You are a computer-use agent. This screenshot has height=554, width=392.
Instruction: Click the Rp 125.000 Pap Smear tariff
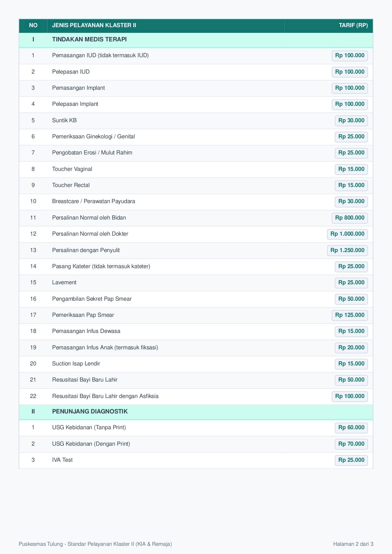click(350, 315)
